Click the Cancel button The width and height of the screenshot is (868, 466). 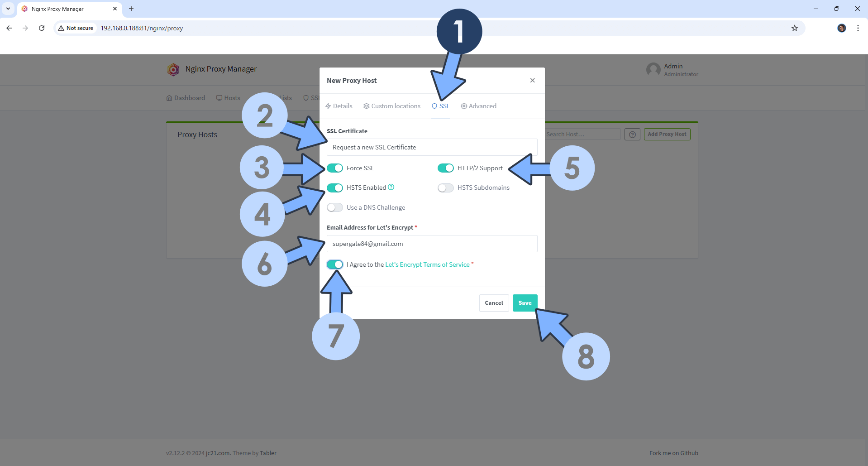point(494,303)
